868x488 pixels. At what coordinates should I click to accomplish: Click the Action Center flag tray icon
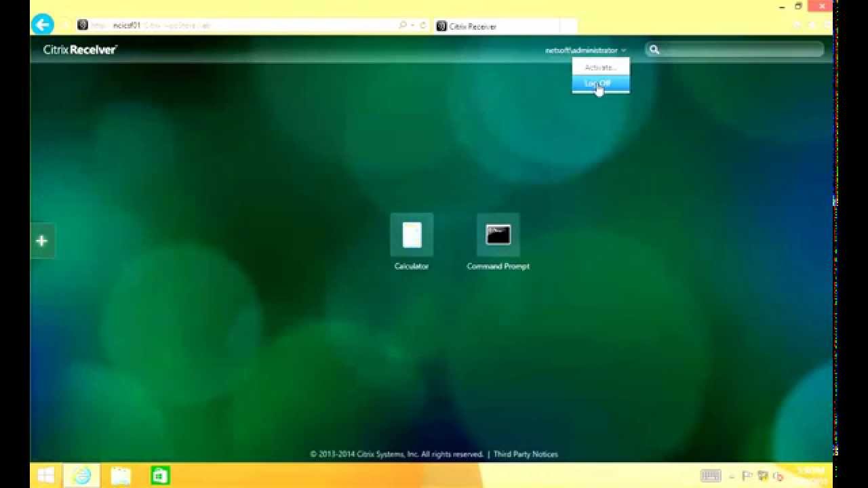point(747,476)
